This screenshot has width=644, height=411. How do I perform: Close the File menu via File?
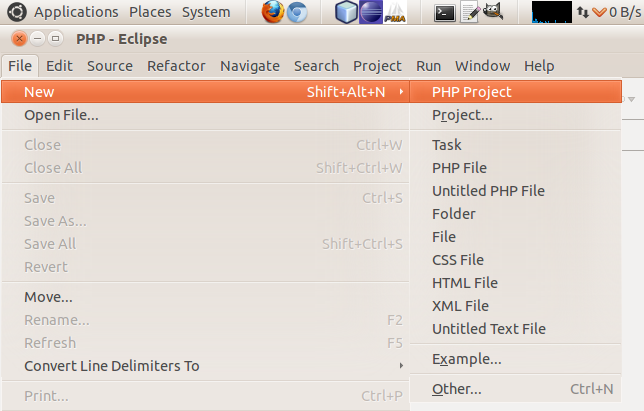tap(20, 66)
